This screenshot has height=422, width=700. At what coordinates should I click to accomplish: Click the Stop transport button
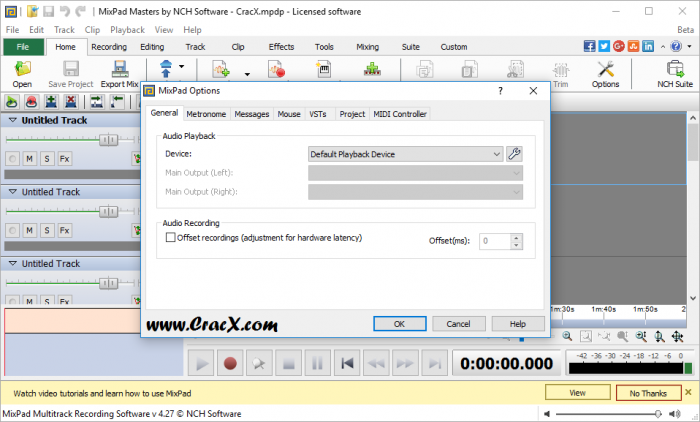[x=288, y=363]
